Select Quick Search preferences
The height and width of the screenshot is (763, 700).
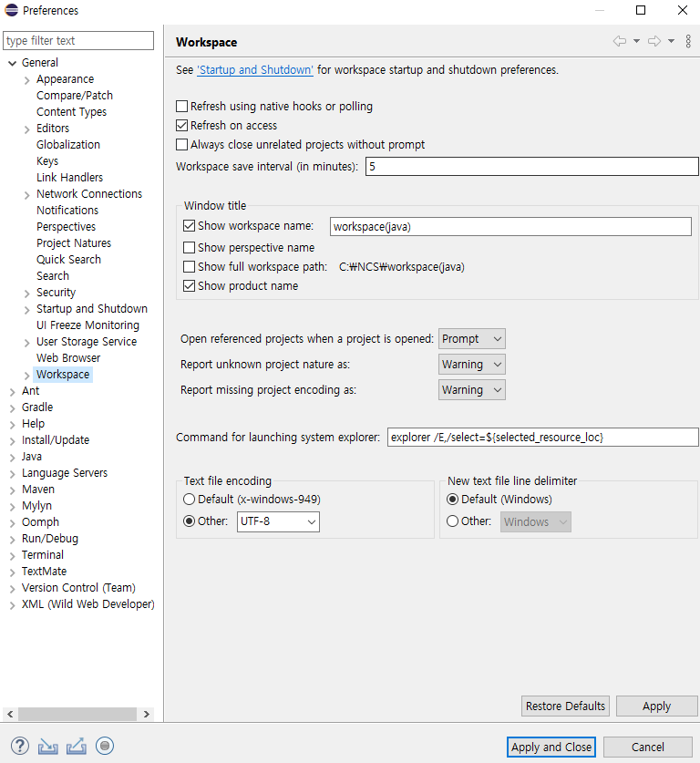click(x=68, y=260)
